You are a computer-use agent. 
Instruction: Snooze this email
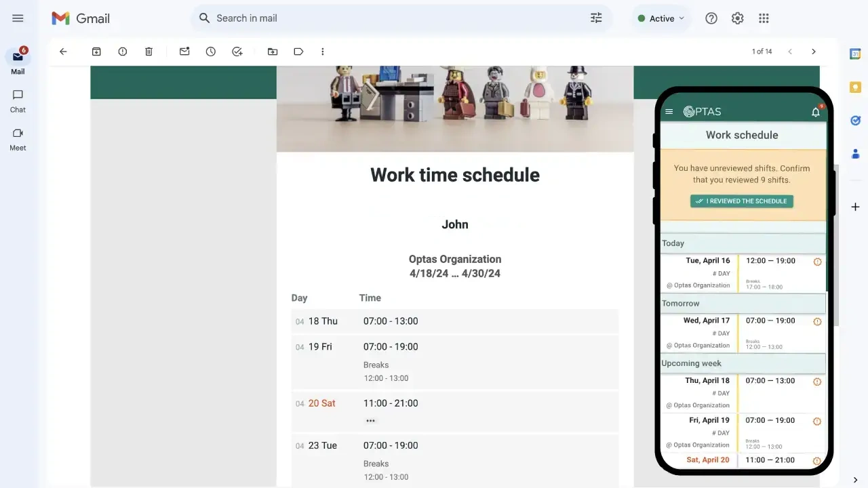[x=211, y=52]
